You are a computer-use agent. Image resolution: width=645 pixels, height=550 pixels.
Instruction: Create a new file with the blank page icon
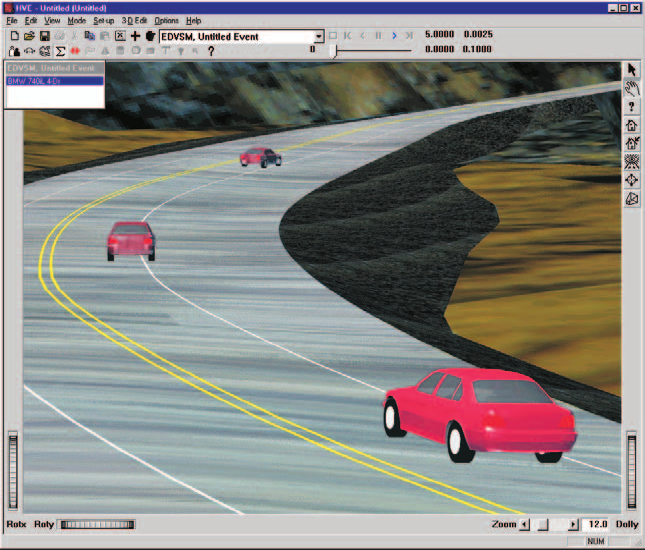click(x=15, y=36)
